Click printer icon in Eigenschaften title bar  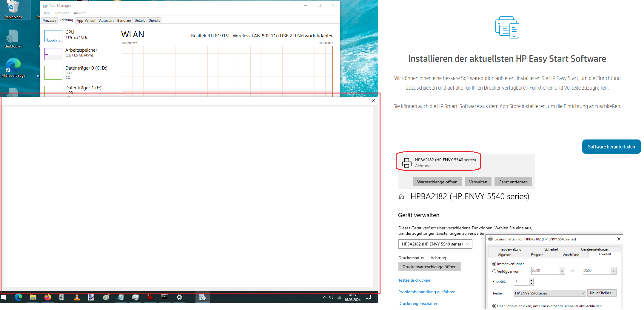click(x=491, y=239)
